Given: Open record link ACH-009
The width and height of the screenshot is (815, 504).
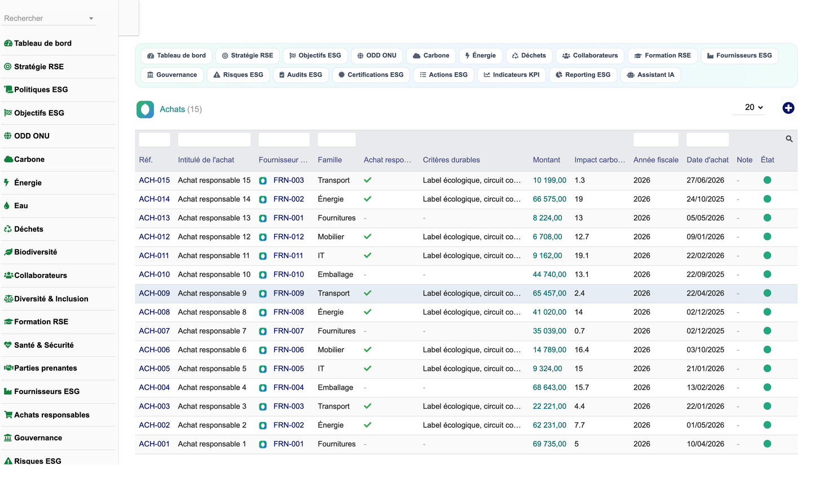Looking at the screenshot, I should coord(155,293).
